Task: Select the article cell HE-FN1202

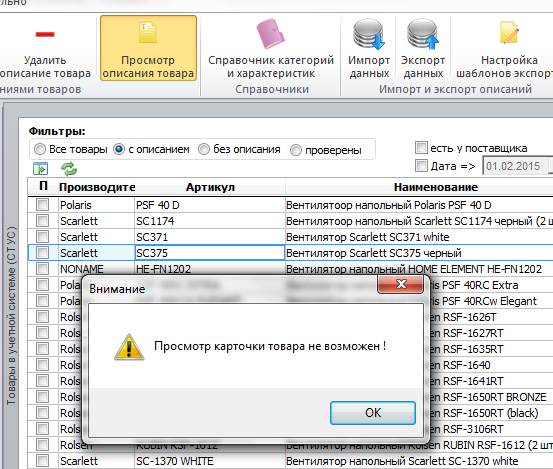Action: pos(209,268)
